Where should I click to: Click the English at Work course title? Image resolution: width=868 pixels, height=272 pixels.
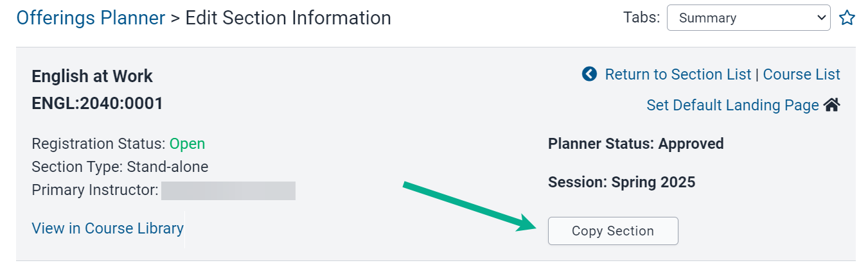(92, 76)
